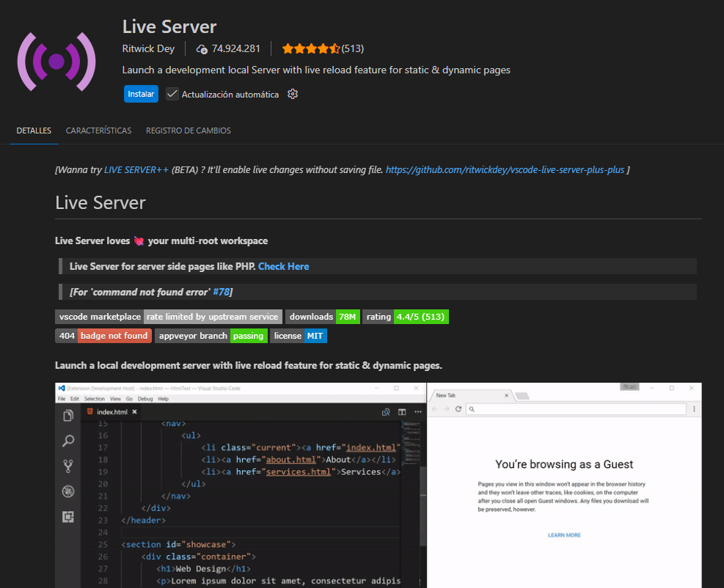The width and height of the screenshot is (724, 588).
Task: Click the downloads 78M badge
Action: pyautogui.click(x=322, y=317)
